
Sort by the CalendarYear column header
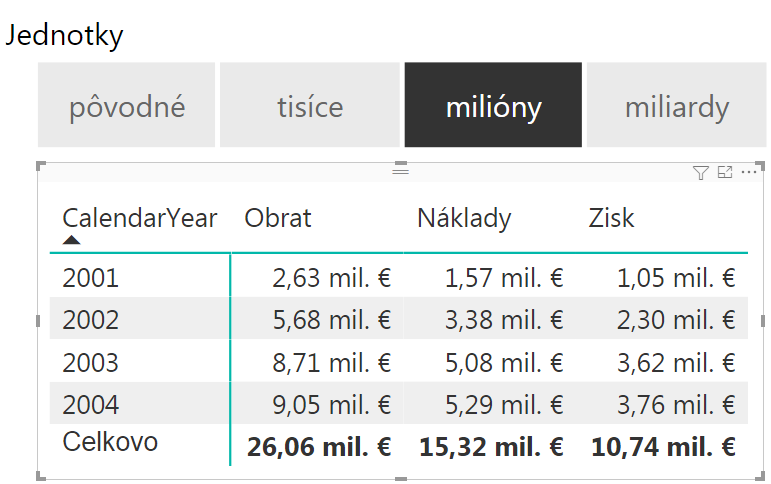click(x=140, y=218)
